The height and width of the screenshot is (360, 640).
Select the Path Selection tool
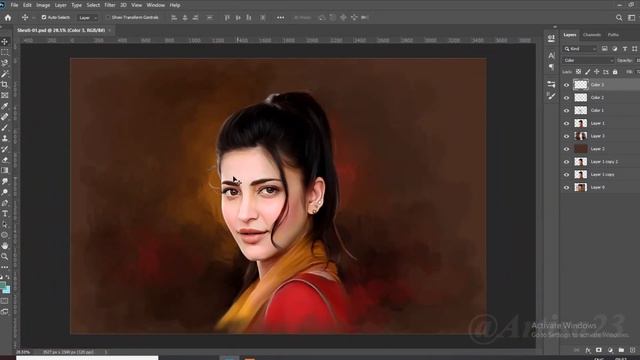[5, 224]
